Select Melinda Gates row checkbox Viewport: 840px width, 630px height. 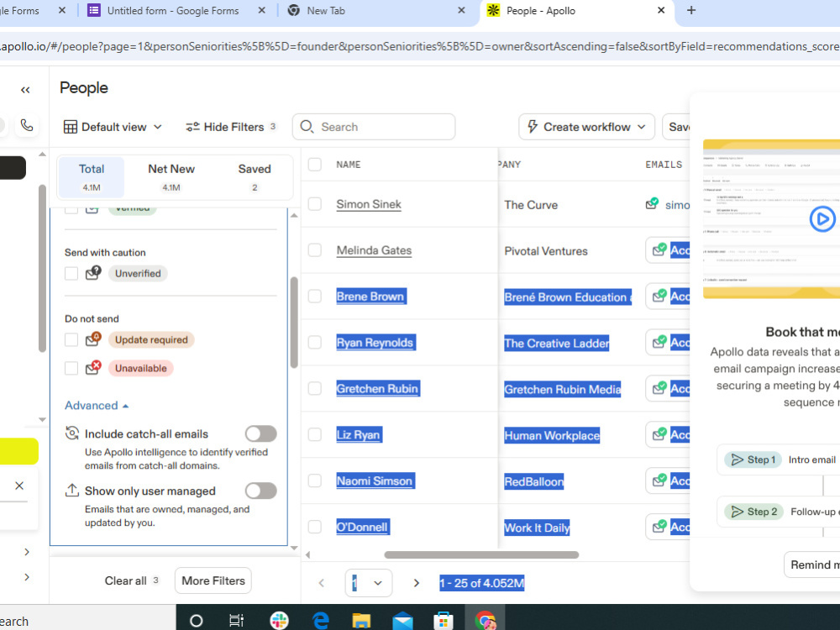[x=315, y=250]
